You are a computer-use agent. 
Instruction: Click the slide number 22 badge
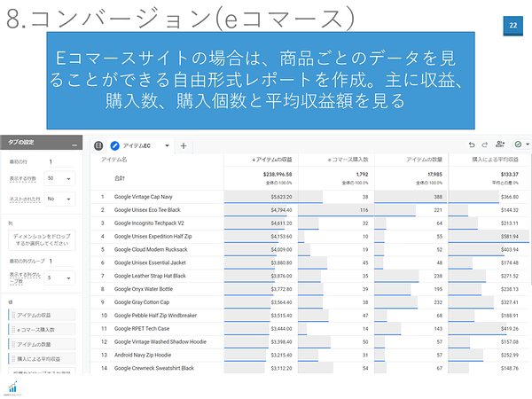tap(513, 26)
